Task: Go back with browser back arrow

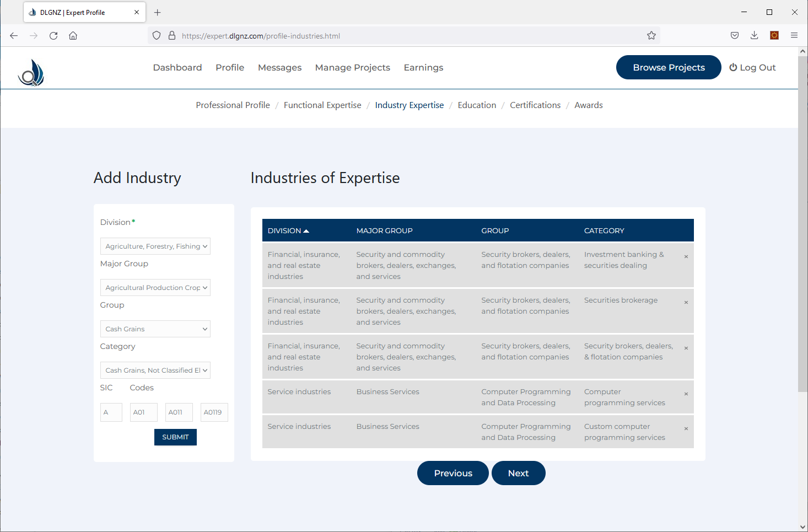Action: [x=14, y=36]
